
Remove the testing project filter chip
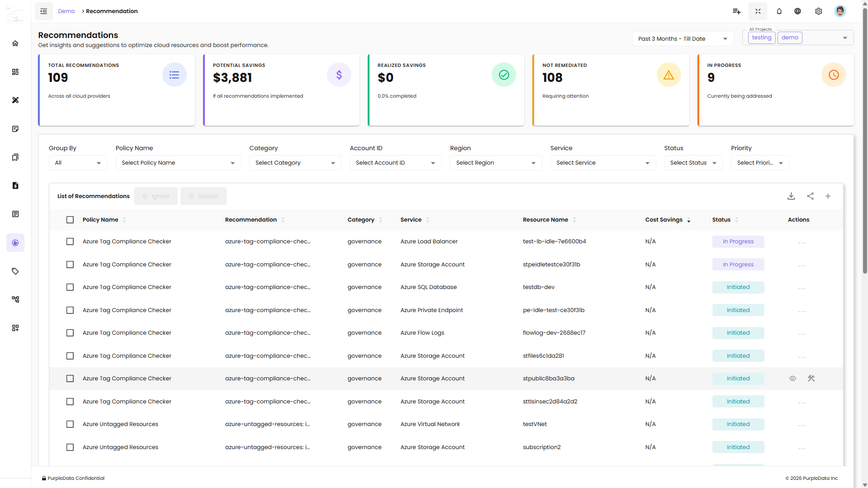(761, 38)
